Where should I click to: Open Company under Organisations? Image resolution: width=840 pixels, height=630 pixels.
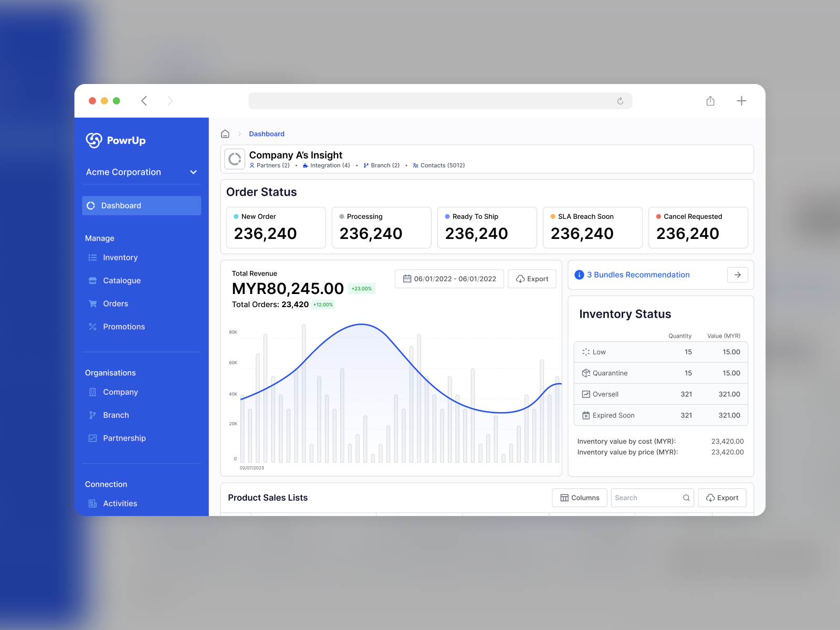click(x=120, y=392)
